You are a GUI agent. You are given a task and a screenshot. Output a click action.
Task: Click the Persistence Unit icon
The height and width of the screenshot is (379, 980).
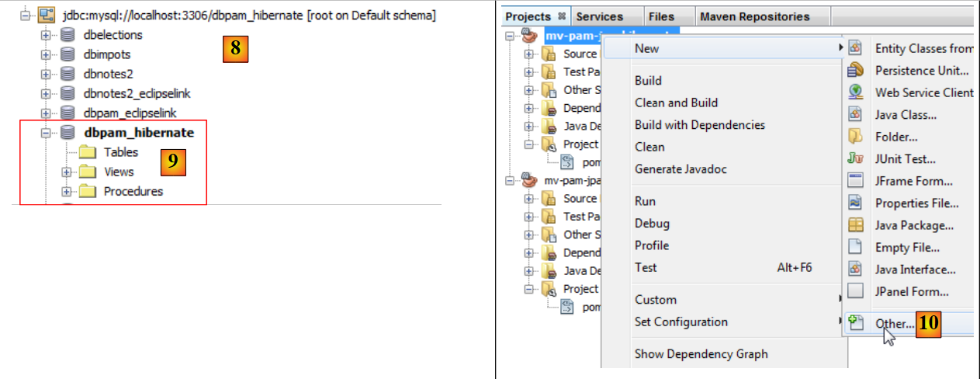point(856,70)
